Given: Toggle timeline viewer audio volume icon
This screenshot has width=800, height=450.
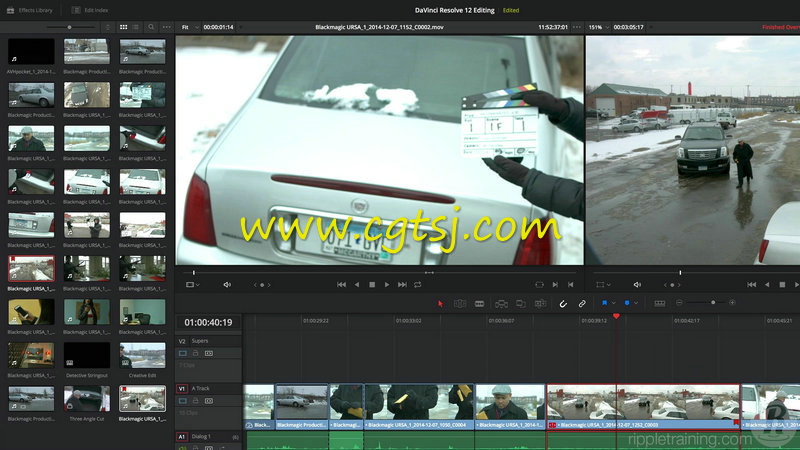Looking at the screenshot, I should tap(637, 285).
